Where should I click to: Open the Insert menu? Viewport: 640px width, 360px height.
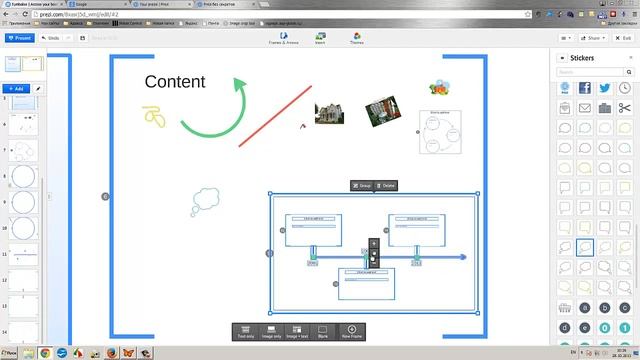(x=320, y=38)
